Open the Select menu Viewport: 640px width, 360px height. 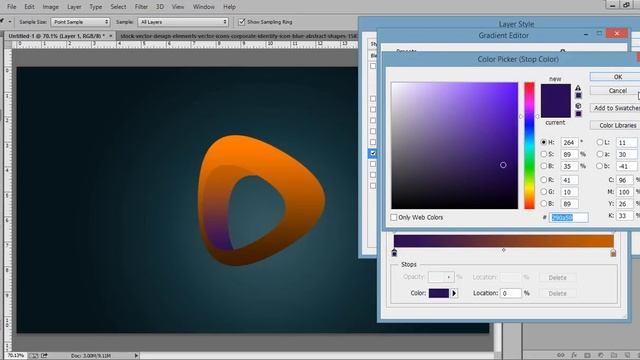[x=118, y=7]
